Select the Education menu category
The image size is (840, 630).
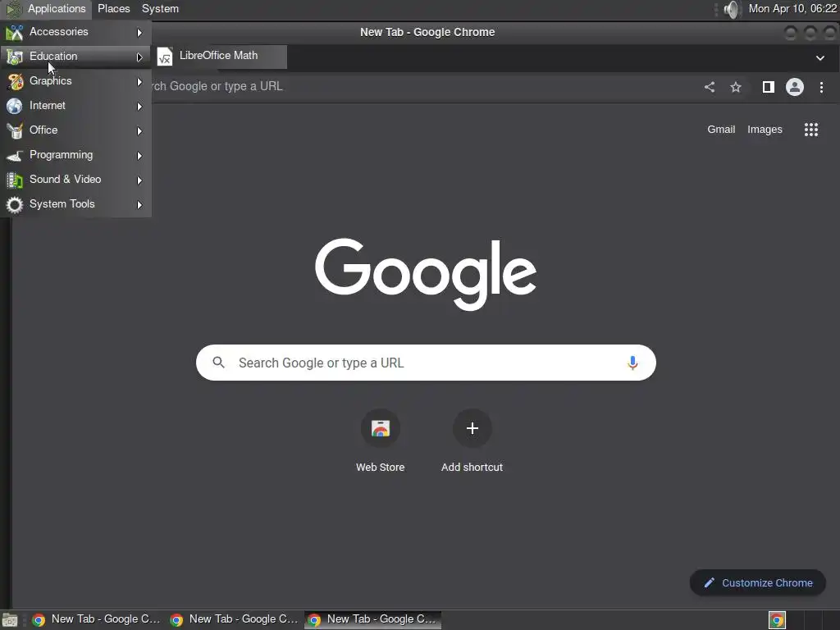coord(75,57)
